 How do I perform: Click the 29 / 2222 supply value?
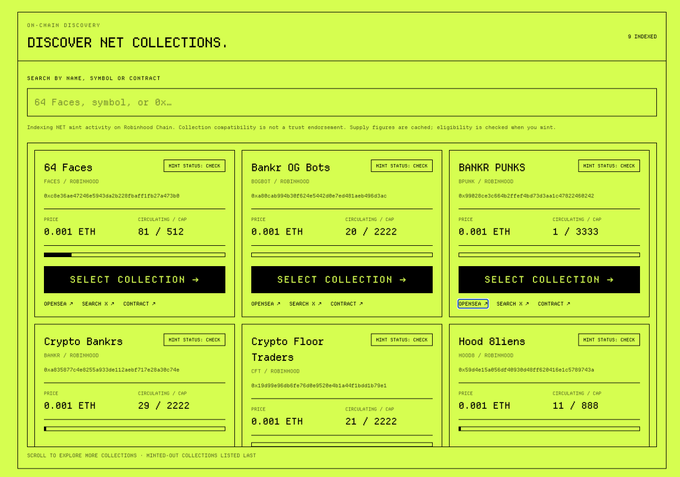163,405
